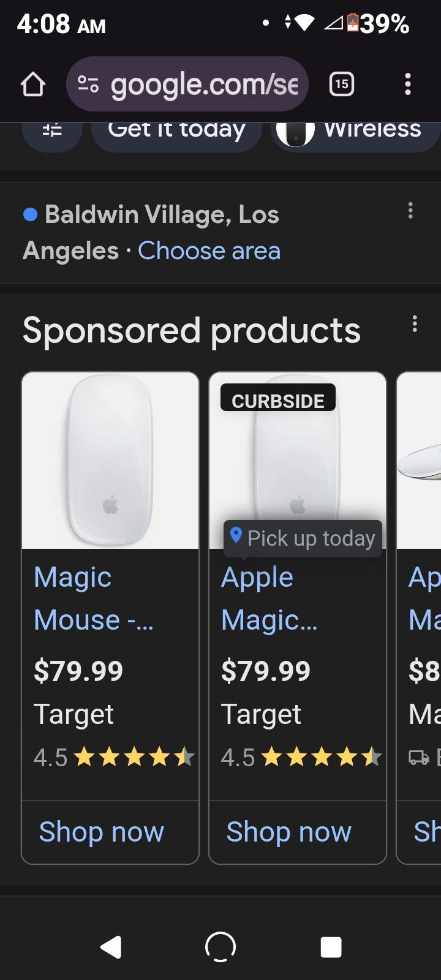Open the Magic Mouse product thumbnail
Image resolution: width=441 pixels, height=980 pixels.
(x=110, y=459)
